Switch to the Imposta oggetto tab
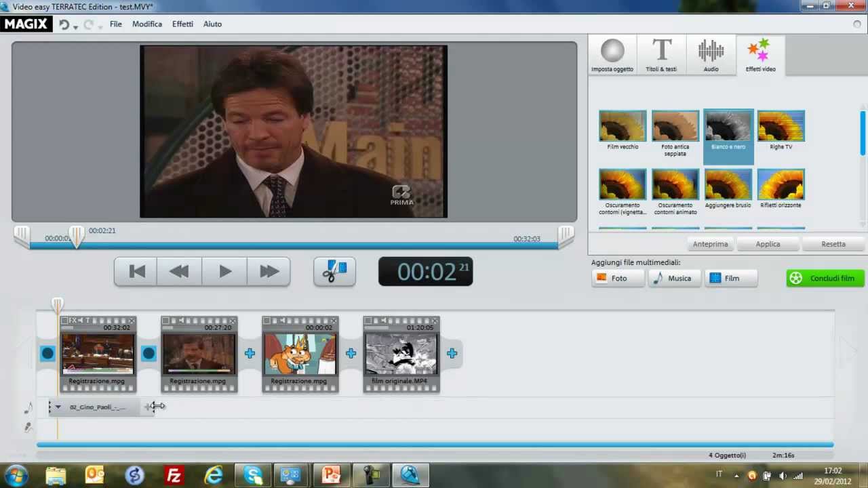This screenshot has height=488, width=868. pos(612,55)
